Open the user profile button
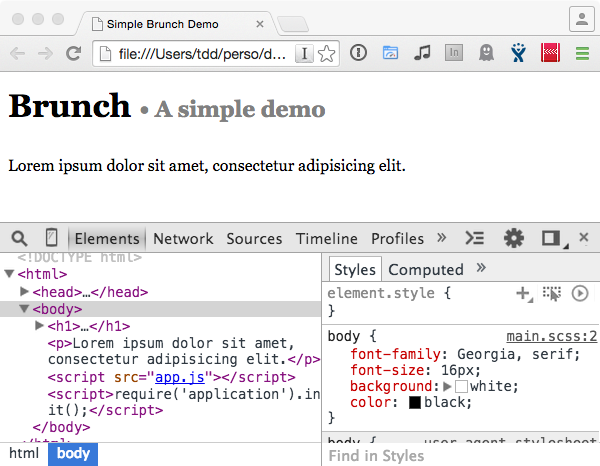Screen dimensions: 600x466 [582, 19]
